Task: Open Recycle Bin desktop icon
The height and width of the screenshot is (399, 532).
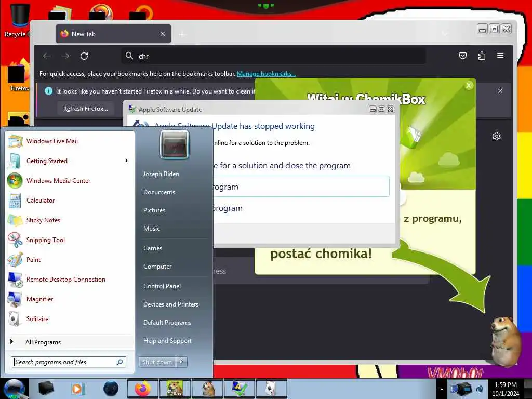Action: (x=19, y=20)
